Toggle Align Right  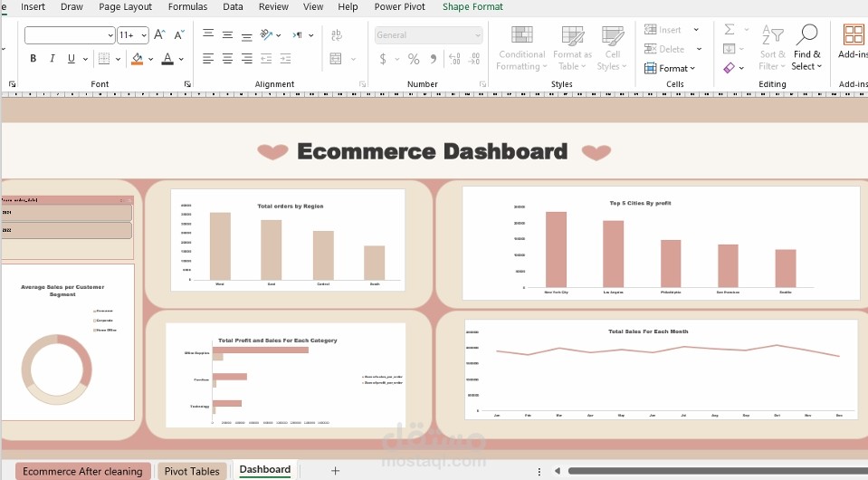coord(247,58)
